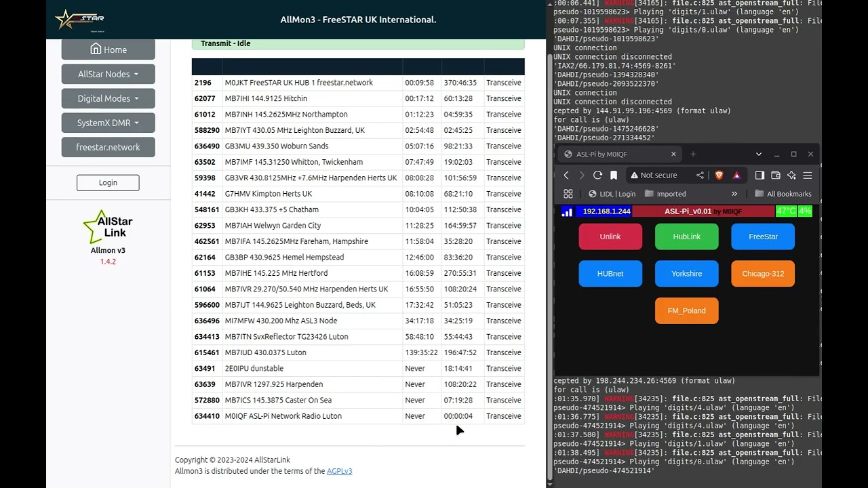Connect to FM_Poland in ASL-Pi

coord(686,310)
